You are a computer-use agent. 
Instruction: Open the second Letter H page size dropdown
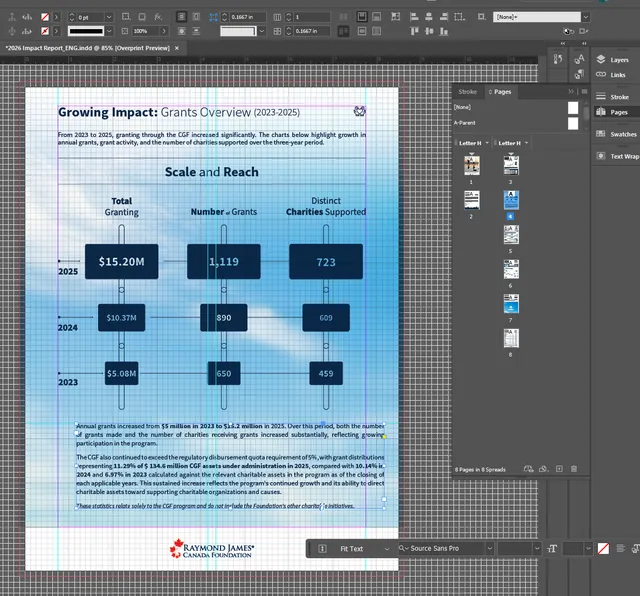(x=527, y=143)
